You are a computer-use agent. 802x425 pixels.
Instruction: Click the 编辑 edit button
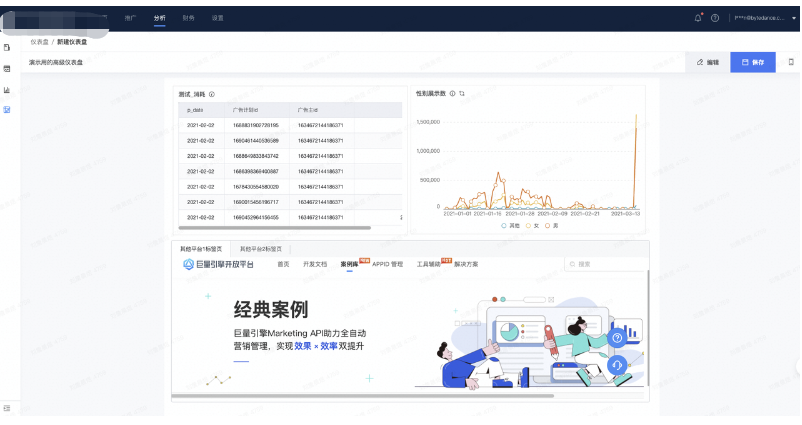point(708,62)
